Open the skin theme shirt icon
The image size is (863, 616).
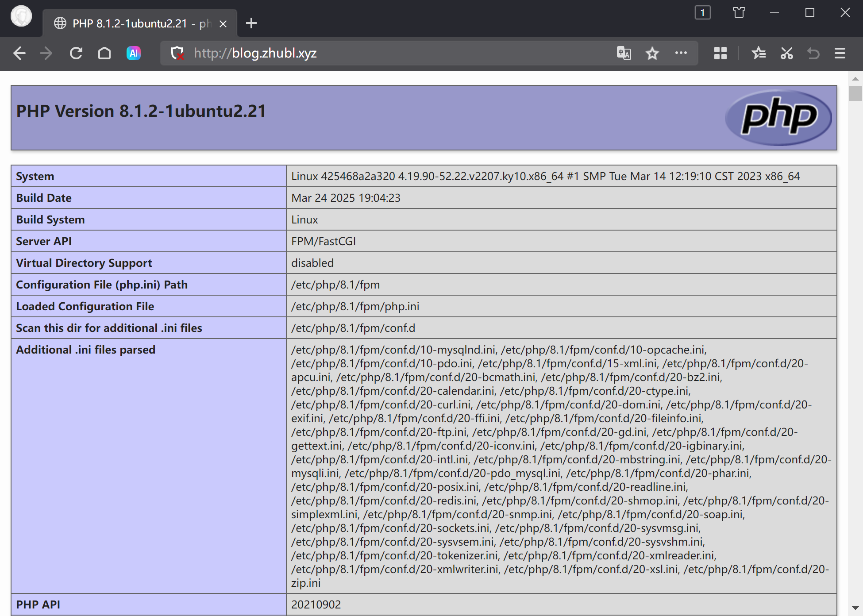(739, 13)
